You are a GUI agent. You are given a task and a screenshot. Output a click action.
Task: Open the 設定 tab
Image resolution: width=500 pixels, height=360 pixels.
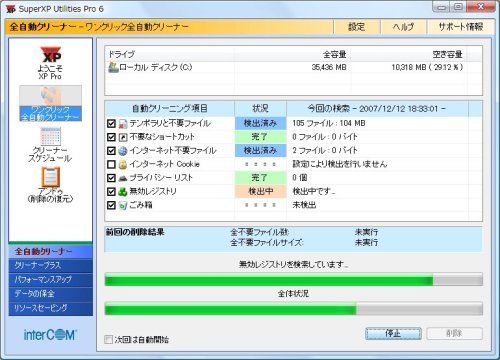click(x=357, y=27)
